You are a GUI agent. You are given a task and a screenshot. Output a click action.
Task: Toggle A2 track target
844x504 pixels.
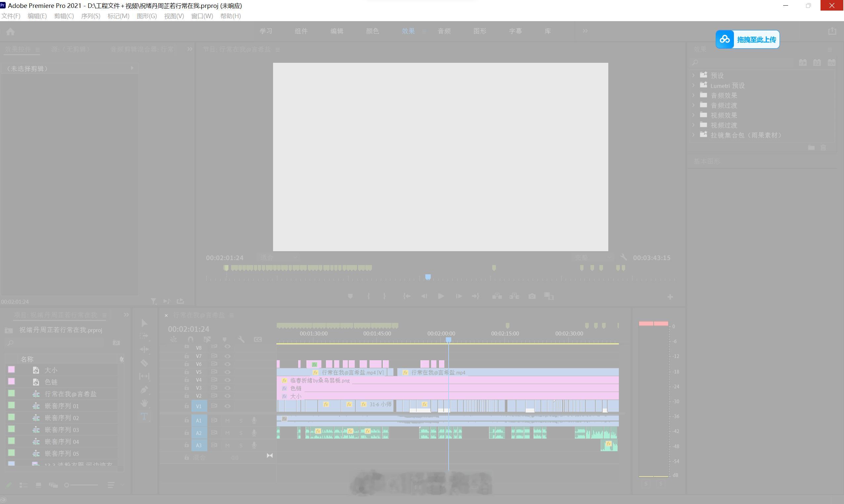(199, 433)
